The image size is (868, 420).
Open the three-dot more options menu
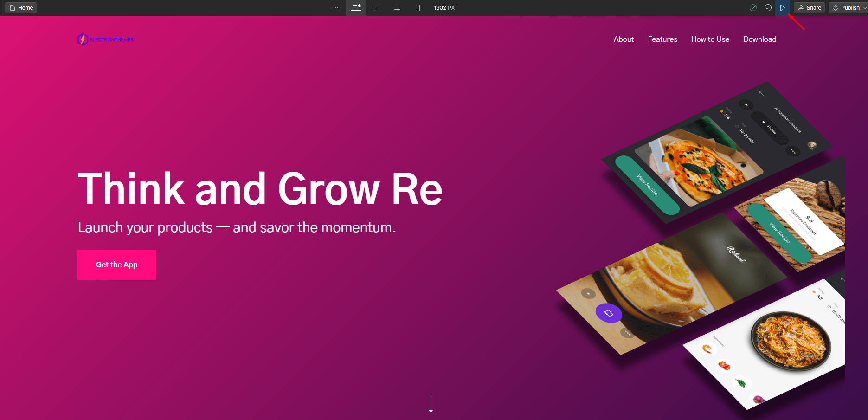[x=336, y=8]
